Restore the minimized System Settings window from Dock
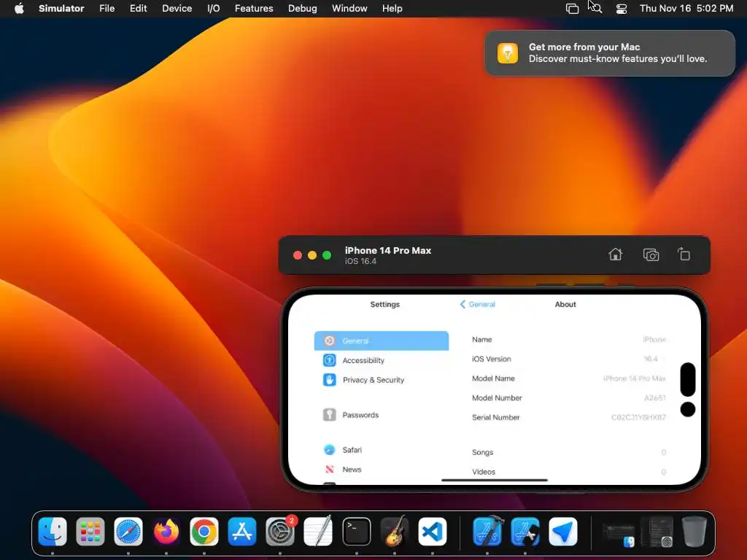The image size is (747, 560). [x=657, y=532]
